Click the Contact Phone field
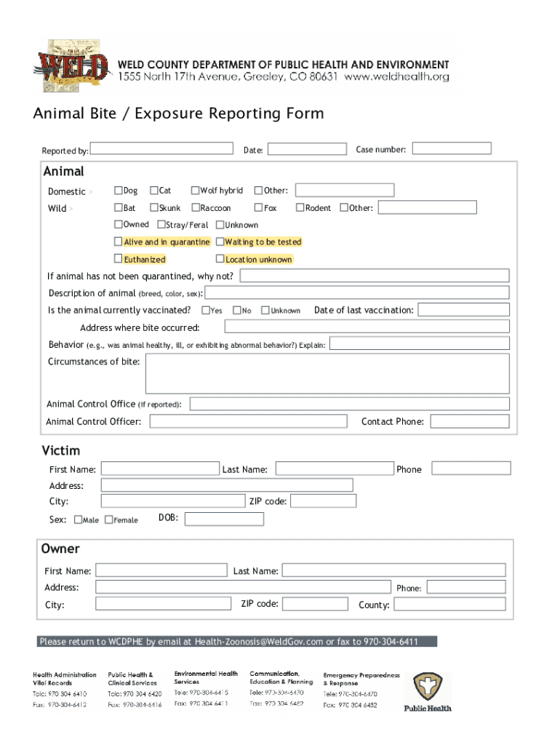Image resolution: width=560 pixels, height=745 pixels. 470,421
